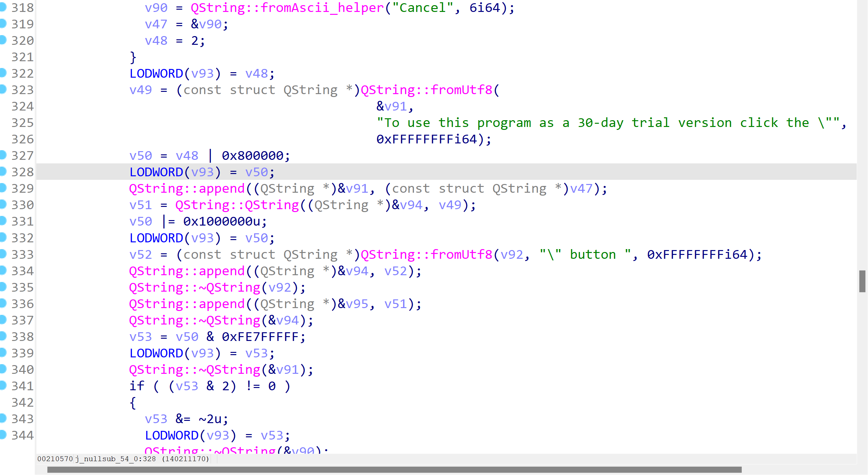The height and width of the screenshot is (475, 868).
Task: Toggle breakpoint dot on line 338
Action: [3, 336]
